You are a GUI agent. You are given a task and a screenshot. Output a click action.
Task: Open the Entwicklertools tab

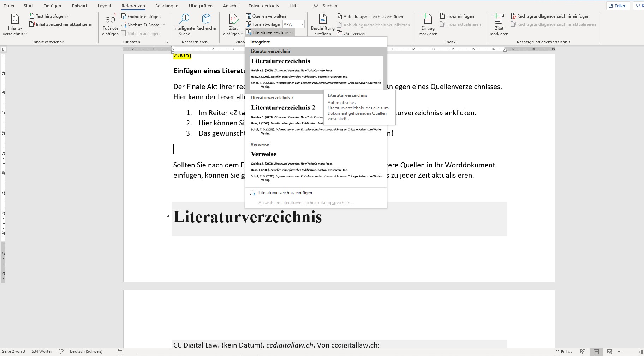263,6
